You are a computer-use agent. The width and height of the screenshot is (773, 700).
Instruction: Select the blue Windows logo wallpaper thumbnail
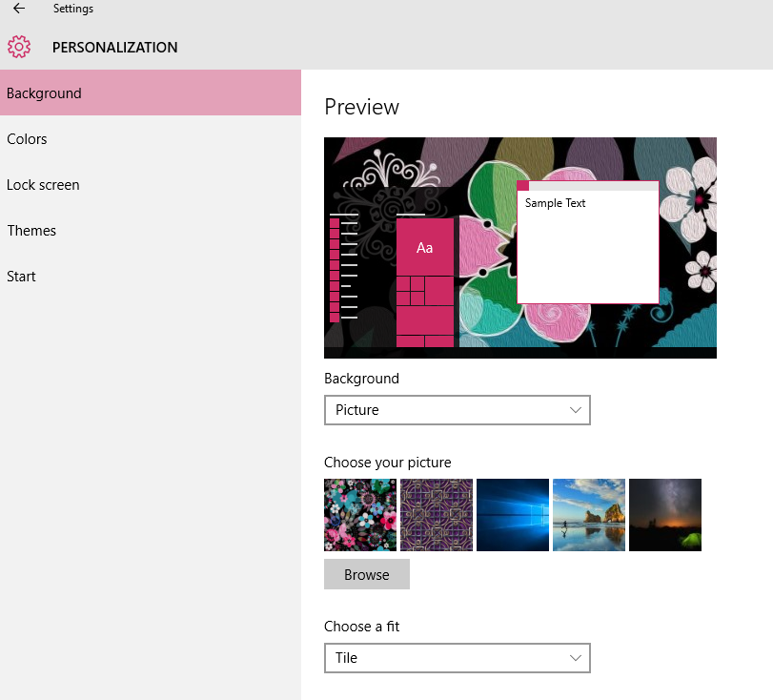513,515
